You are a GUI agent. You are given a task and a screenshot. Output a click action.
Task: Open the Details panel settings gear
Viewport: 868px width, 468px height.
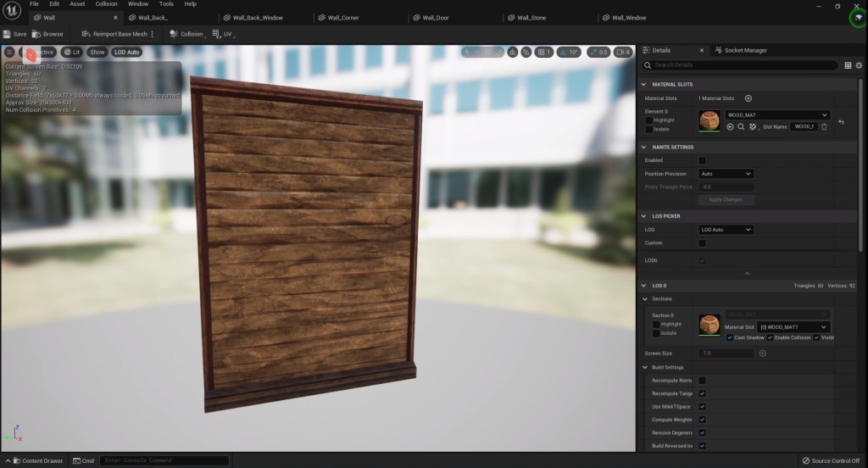(x=859, y=65)
